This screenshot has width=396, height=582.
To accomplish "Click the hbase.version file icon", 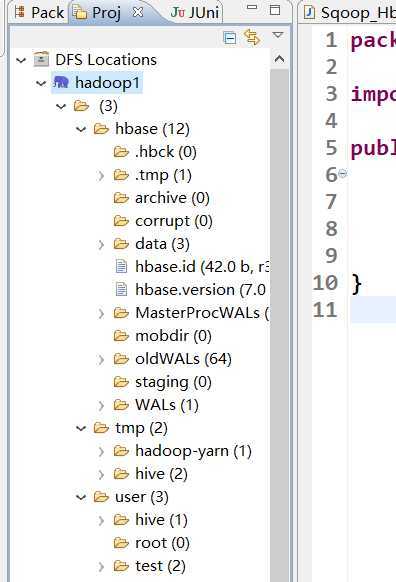I will tap(121, 290).
